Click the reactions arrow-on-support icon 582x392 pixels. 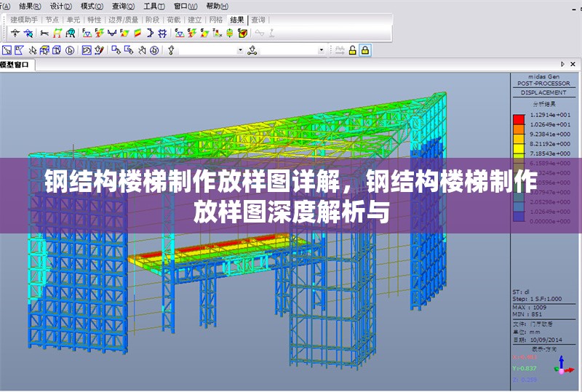pyautogui.click(x=15, y=33)
